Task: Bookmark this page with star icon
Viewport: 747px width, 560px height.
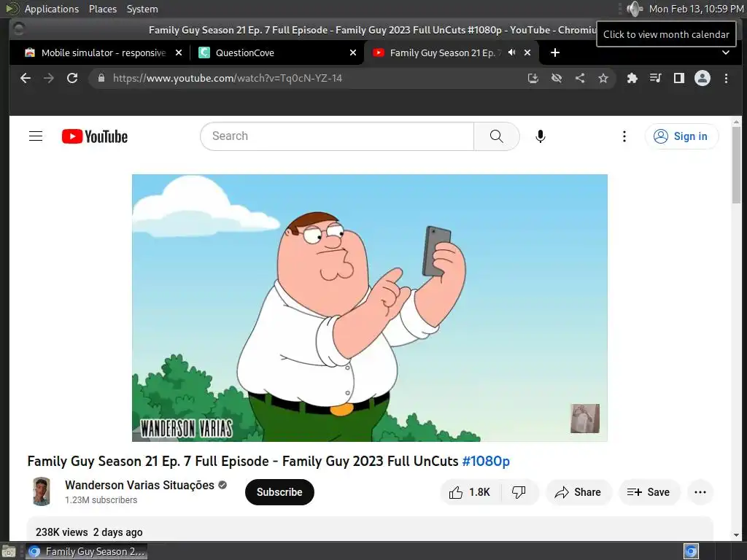Action: [603, 78]
